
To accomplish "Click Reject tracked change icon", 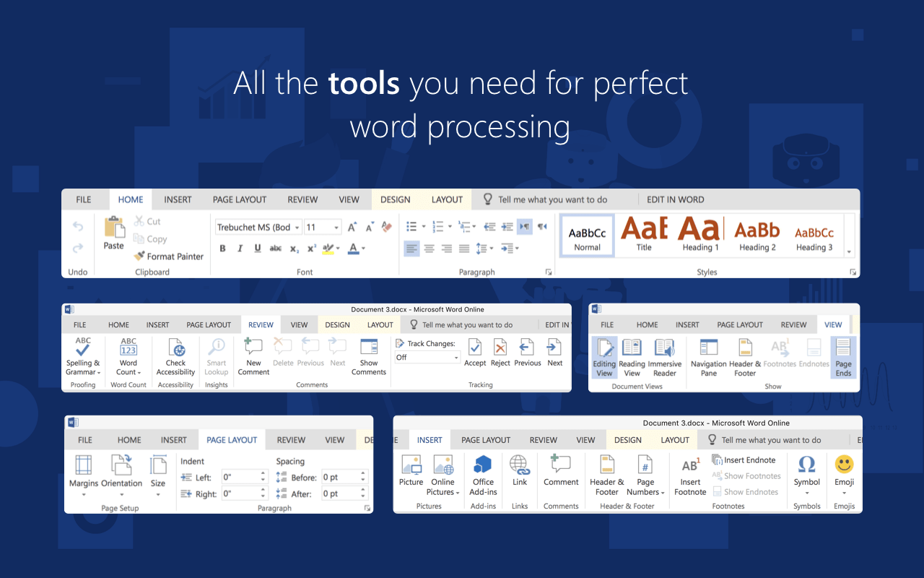I will pos(500,347).
